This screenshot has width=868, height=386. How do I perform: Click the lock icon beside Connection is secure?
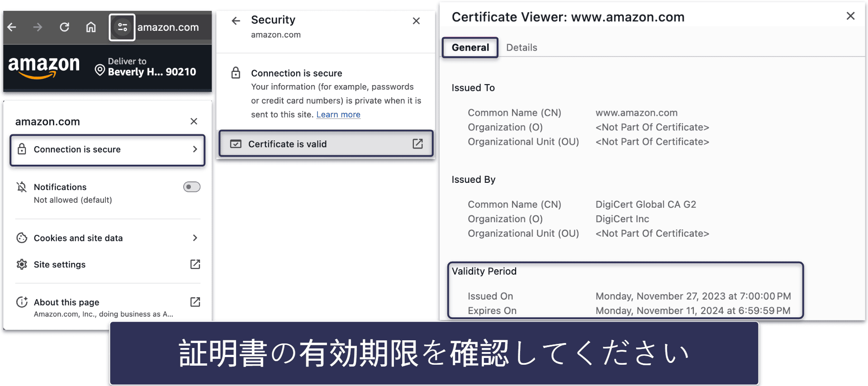pyautogui.click(x=22, y=149)
